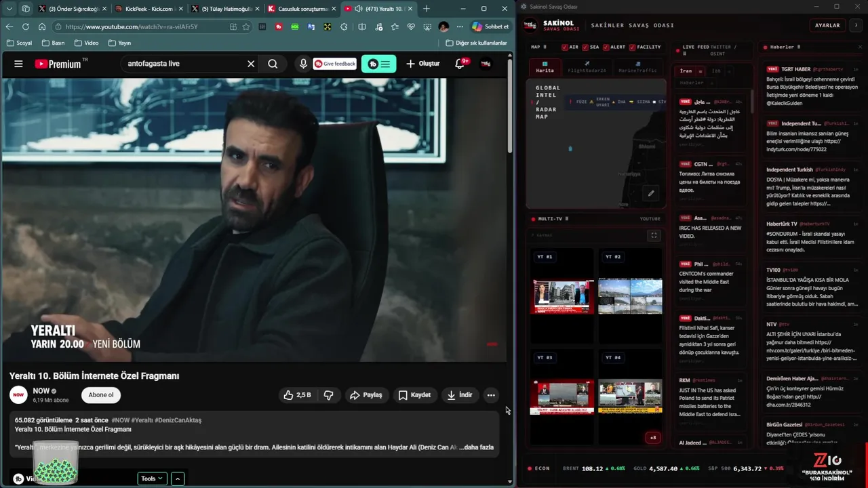Show the +3 more TV channels
This screenshot has width=868, height=488.
pyautogui.click(x=652, y=437)
